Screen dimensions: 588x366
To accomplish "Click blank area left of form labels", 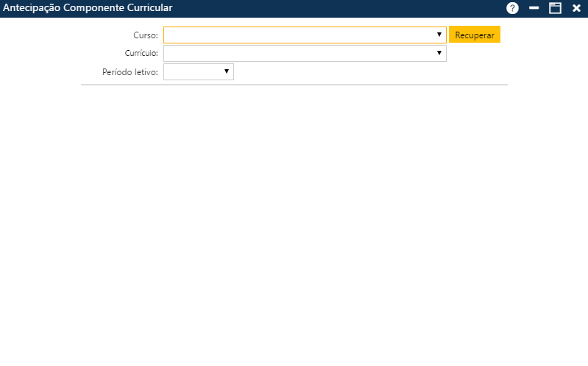I will [x=44, y=53].
